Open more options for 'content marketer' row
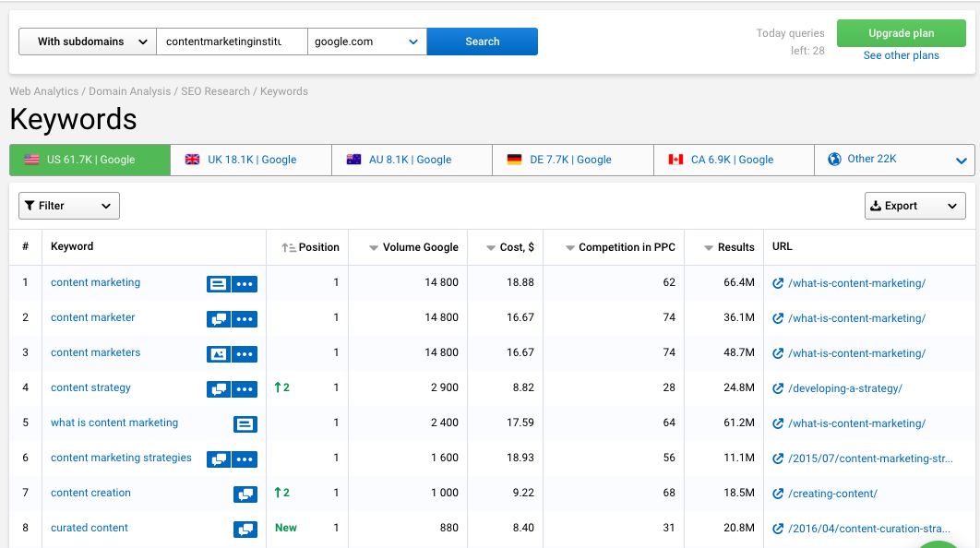 pyautogui.click(x=245, y=319)
